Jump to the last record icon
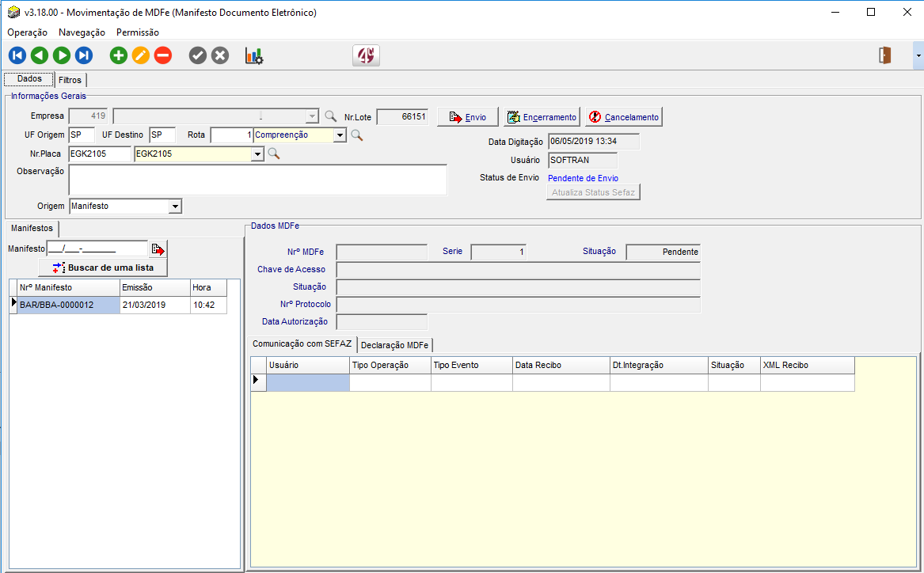This screenshot has width=924, height=573. tap(84, 55)
